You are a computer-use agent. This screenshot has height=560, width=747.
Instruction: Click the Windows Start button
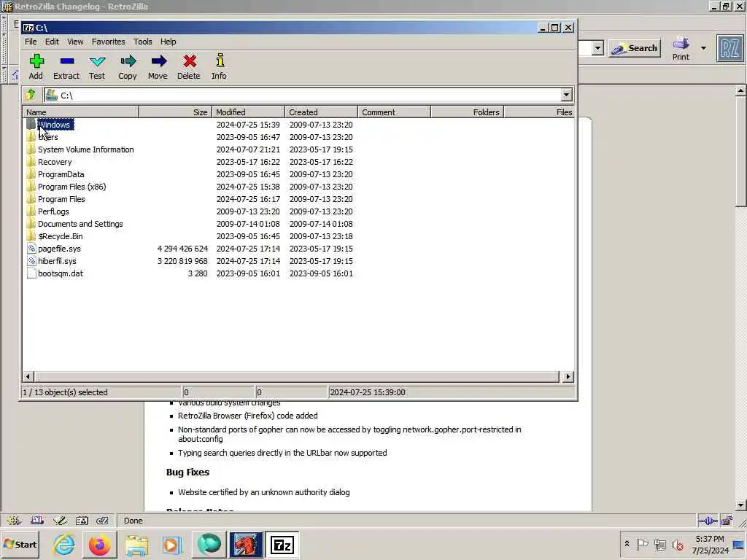click(x=20, y=544)
